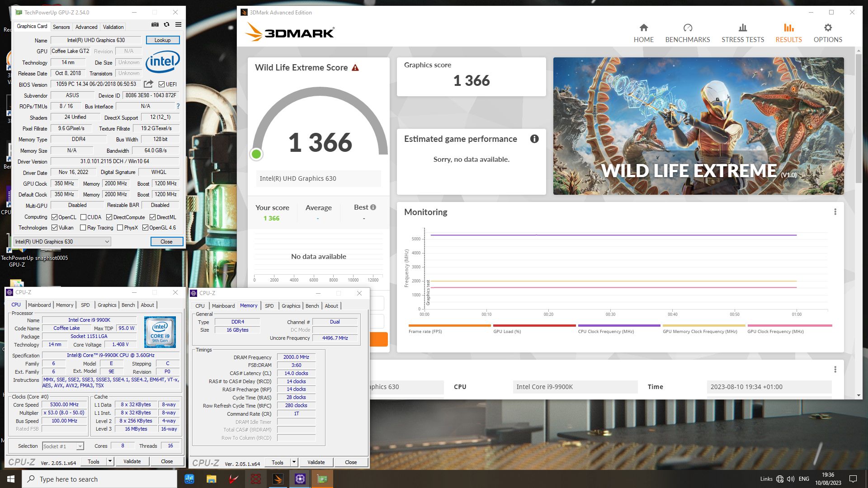The width and height of the screenshot is (868, 488).
Task: Toggle the OpenCL checkbox
Action: (x=54, y=217)
